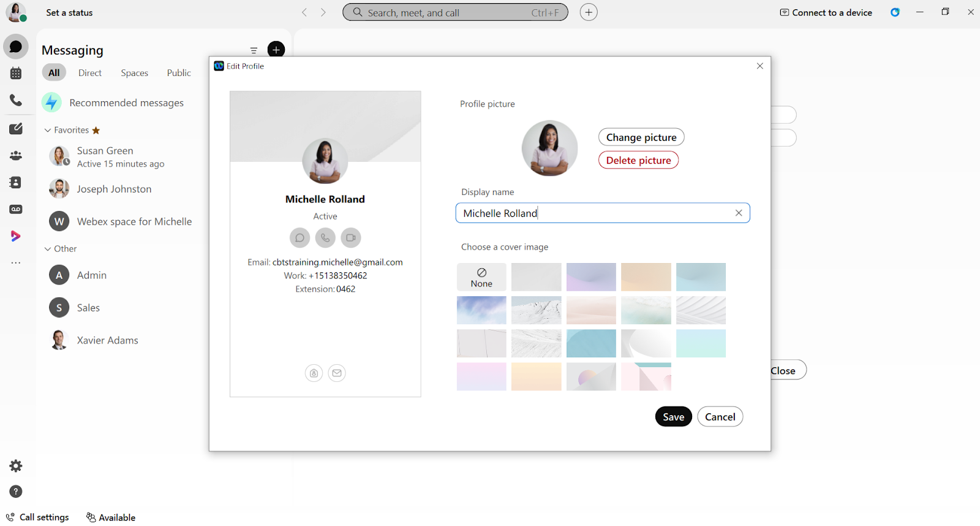The image size is (980, 526).
Task: Click the email icon at profile card bottom
Action: [x=337, y=373]
